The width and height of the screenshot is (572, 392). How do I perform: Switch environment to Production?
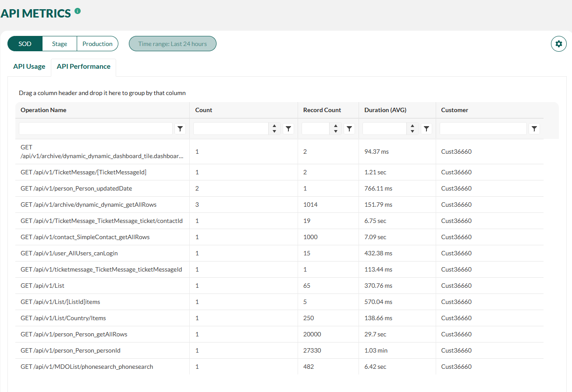(x=97, y=44)
